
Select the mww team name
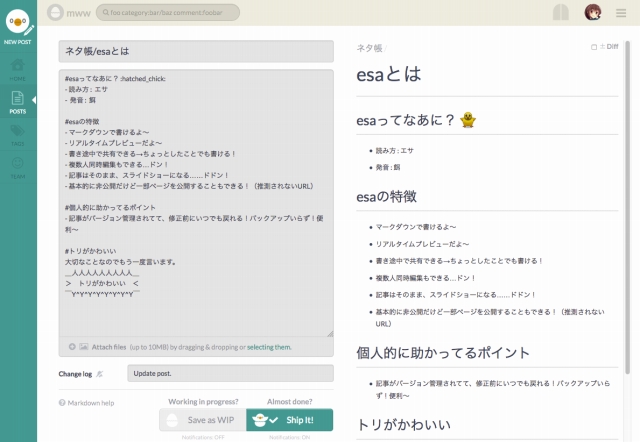[x=78, y=13]
